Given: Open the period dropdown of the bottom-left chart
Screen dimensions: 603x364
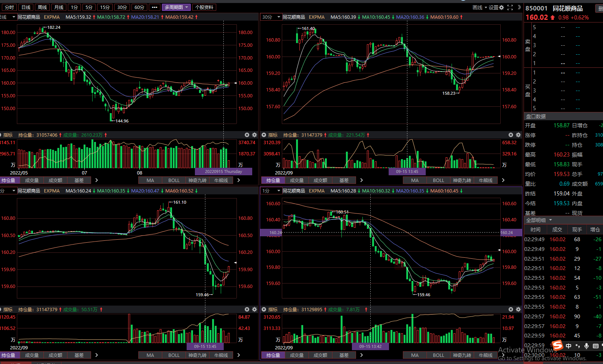Looking at the screenshot, I should pyautogui.click(x=8, y=191).
